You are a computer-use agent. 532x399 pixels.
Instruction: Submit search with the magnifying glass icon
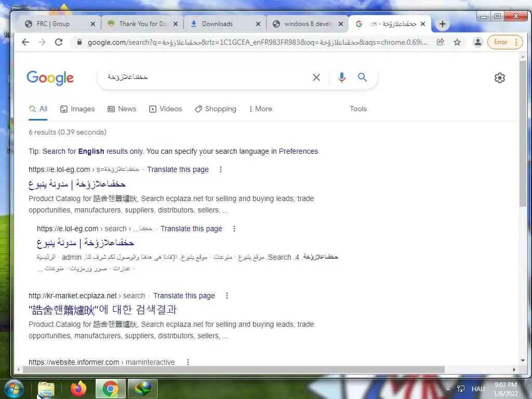[362, 77]
